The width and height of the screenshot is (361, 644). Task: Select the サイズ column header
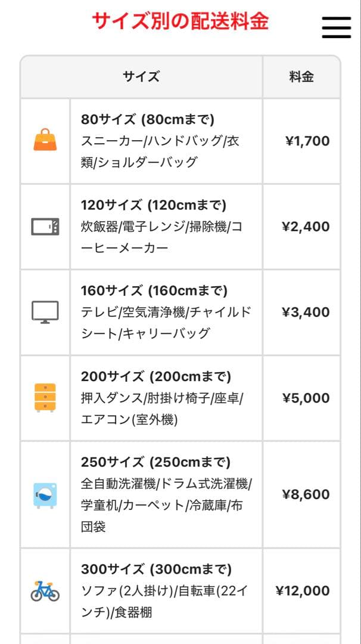point(139,76)
